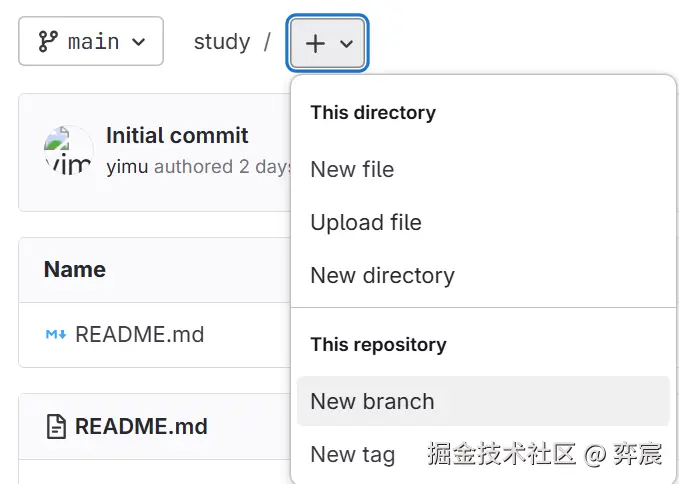This screenshot has height=484, width=679.
Task: Open README.md in the file list
Action: pyautogui.click(x=139, y=334)
